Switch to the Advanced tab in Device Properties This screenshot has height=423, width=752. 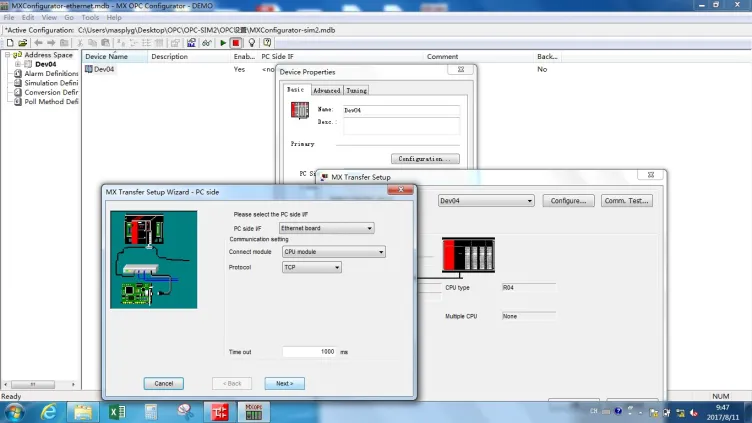327,90
